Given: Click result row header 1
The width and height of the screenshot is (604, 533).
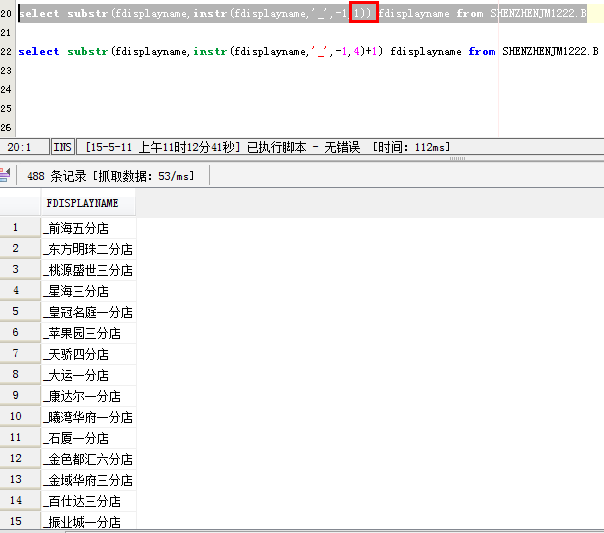Looking at the screenshot, I should [x=20, y=228].
